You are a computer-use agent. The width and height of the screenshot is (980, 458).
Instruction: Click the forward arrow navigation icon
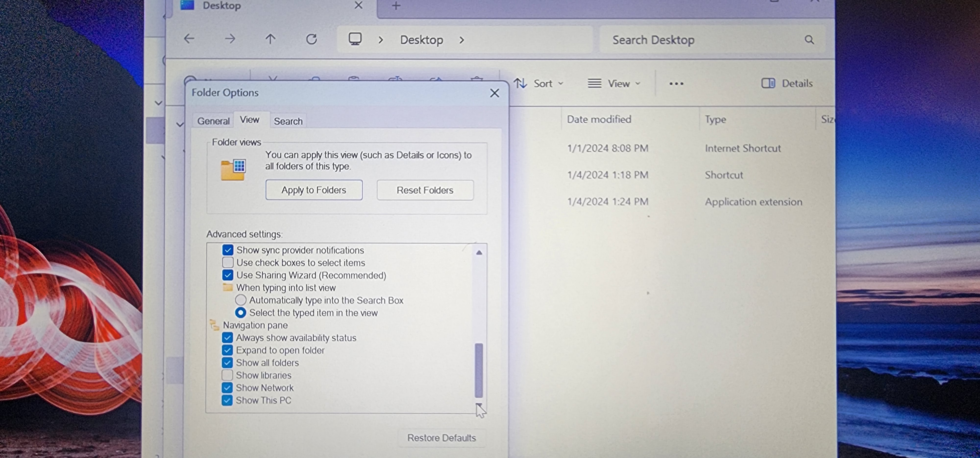click(230, 39)
